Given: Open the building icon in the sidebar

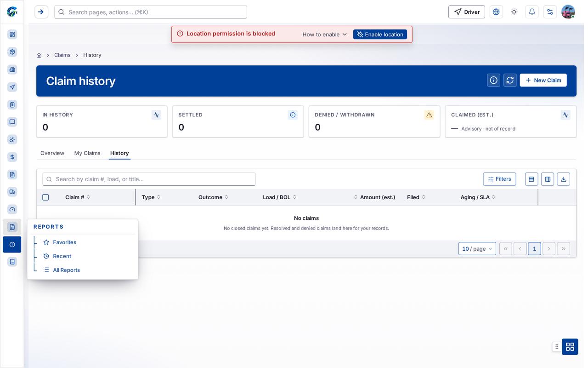Looking at the screenshot, I should pyautogui.click(x=12, y=69).
